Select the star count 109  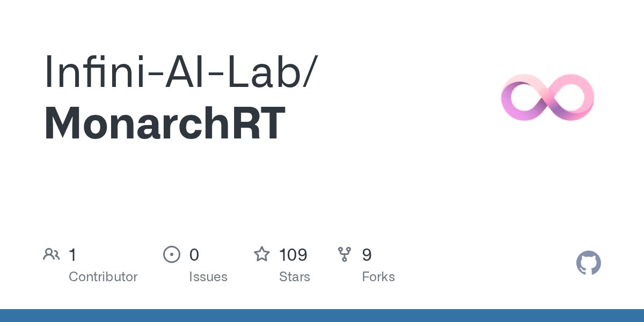293,255
